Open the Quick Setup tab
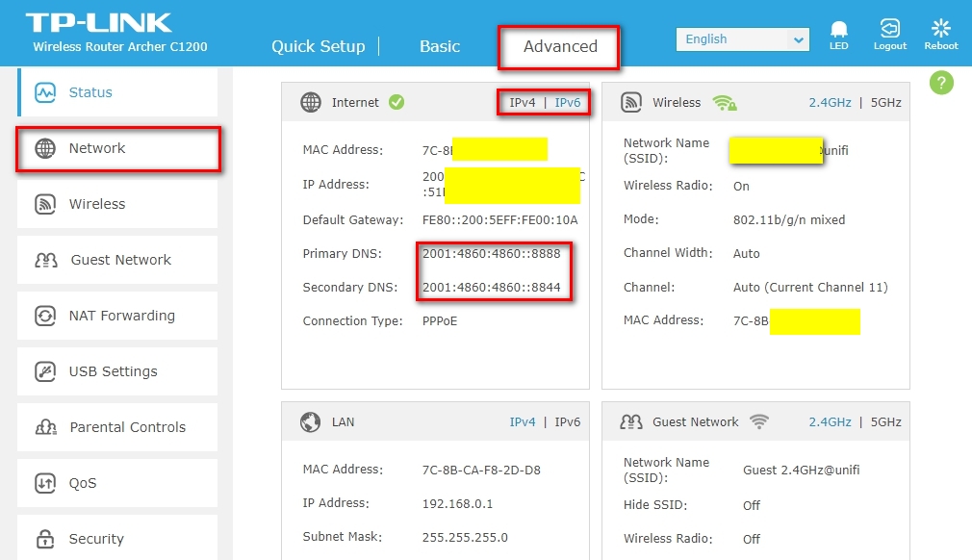 pos(318,46)
